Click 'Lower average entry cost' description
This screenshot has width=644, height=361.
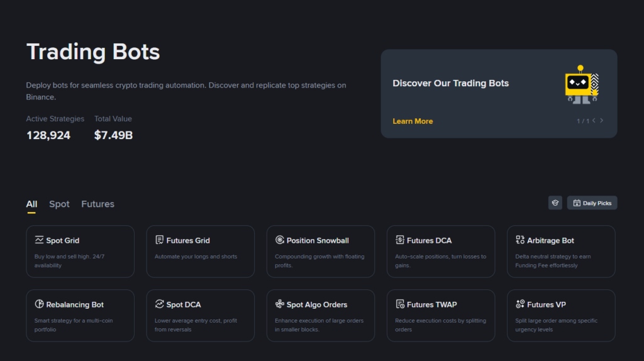196,325
